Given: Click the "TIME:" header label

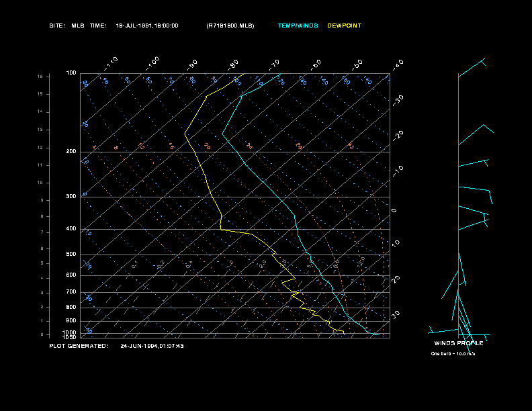Looking at the screenshot, I should (98, 26).
